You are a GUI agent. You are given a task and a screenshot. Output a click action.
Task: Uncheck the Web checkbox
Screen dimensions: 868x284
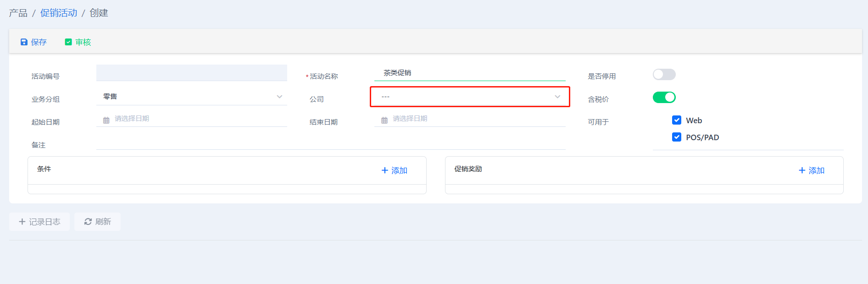click(677, 120)
